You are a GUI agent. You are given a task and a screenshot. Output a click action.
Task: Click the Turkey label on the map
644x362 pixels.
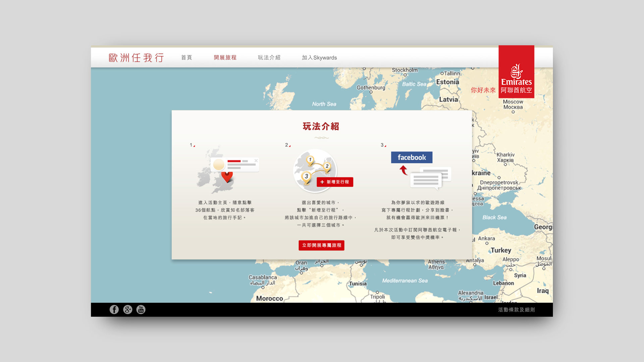click(x=501, y=250)
